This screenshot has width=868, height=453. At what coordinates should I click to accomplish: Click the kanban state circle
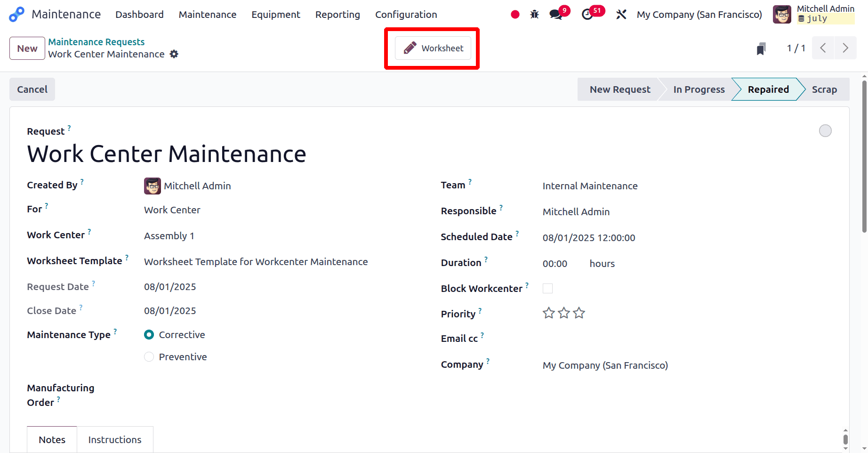pos(825,131)
